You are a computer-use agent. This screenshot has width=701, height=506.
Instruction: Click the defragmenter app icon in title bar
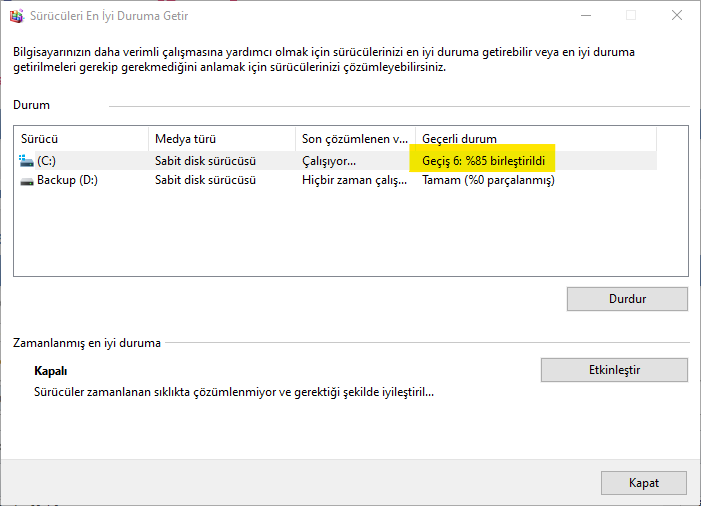pos(17,16)
